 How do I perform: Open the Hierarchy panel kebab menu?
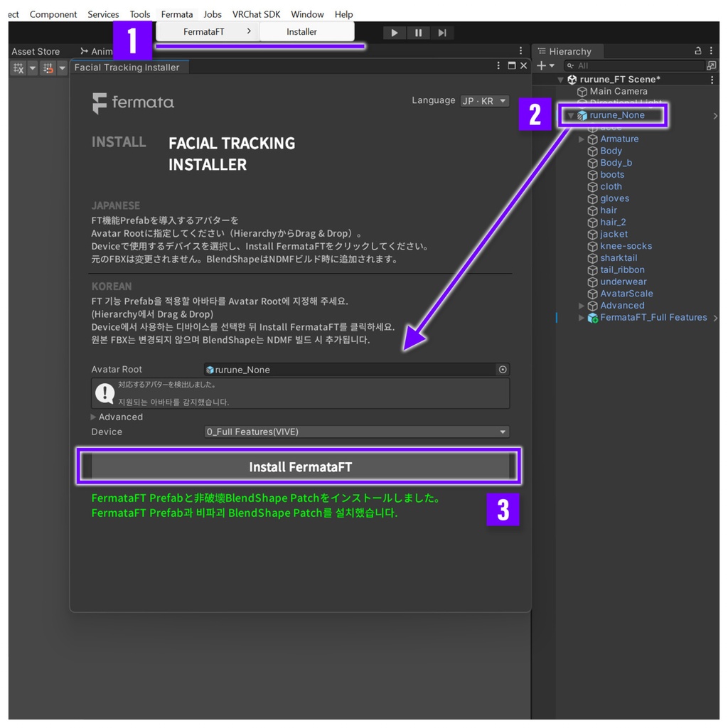point(711,51)
